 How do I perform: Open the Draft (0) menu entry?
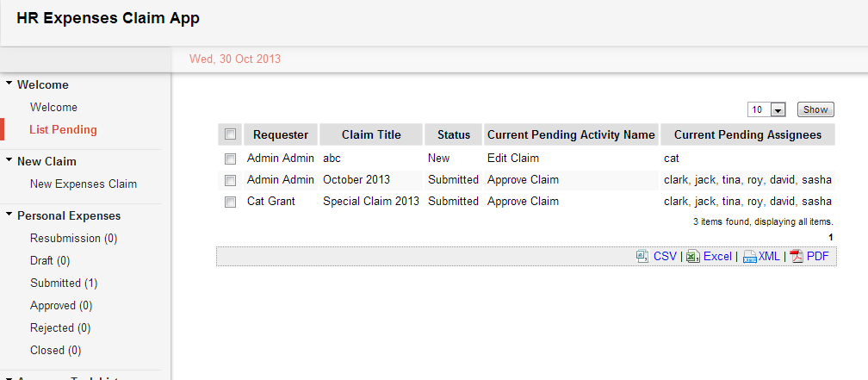tap(50, 260)
